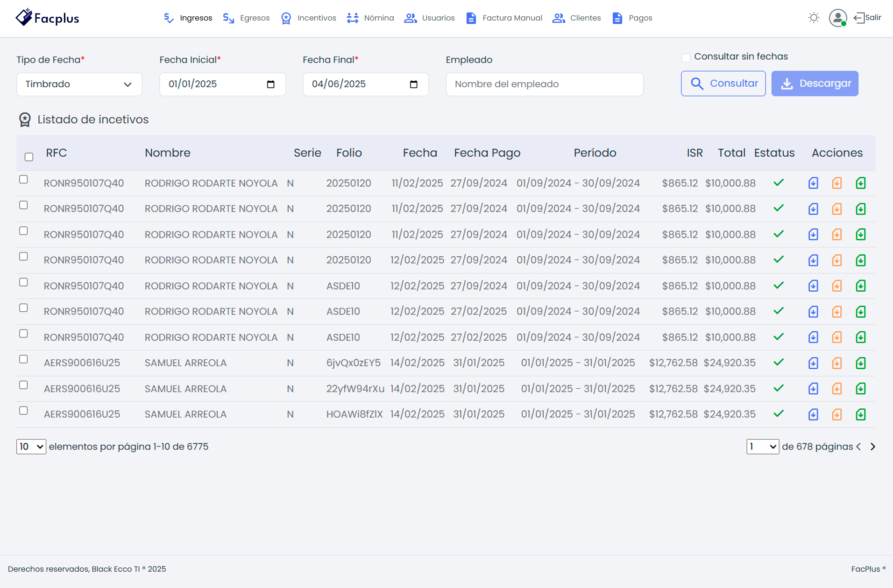Screen dimensions: 893x588
Task: Check the row with folio HOAWi8fZIX
Action: click(x=23, y=411)
